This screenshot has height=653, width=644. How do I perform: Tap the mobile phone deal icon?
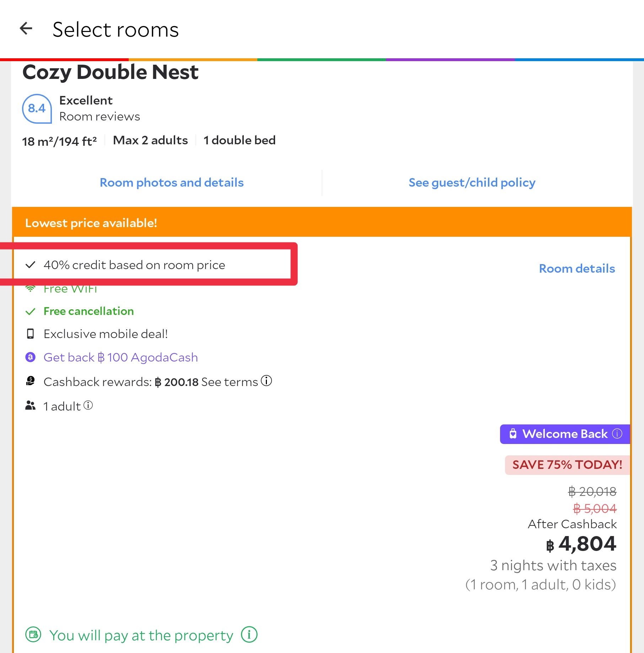click(31, 334)
